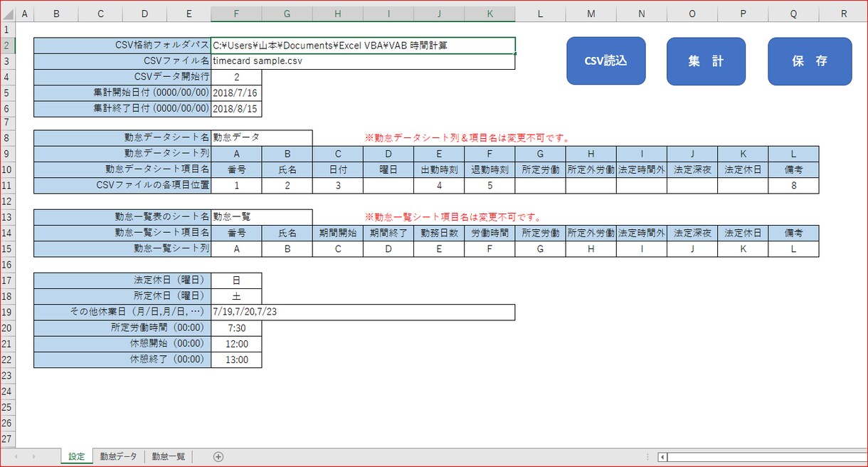The width and height of the screenshot is (868, 467).
Task: Select the 勤務日数 header cell
Action: point(439,232)
